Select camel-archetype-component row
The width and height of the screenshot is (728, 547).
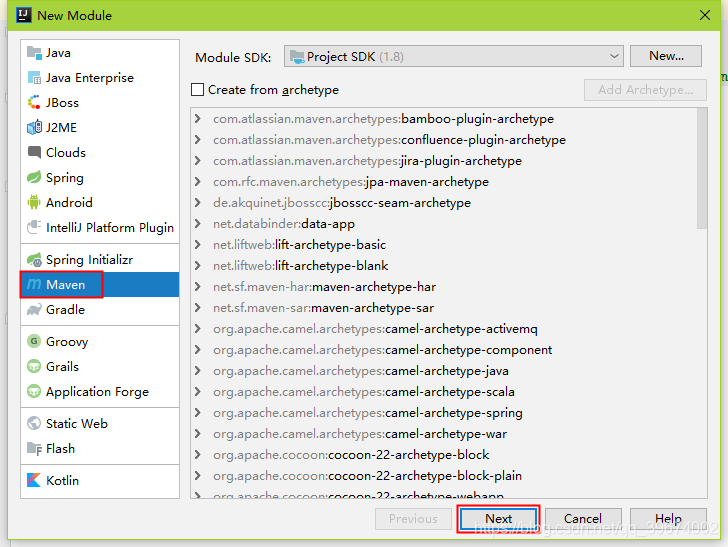pyautogui.click(x=443, y=350)
